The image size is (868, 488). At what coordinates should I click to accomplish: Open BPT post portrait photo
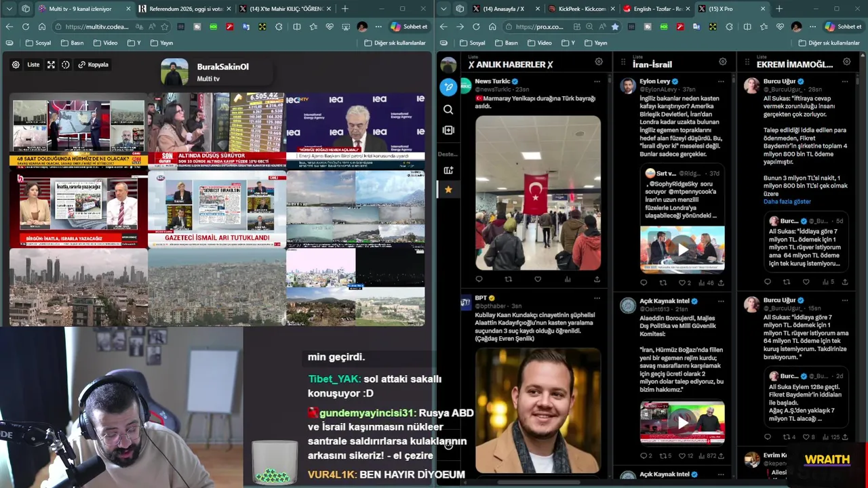click(x=538, y=411)
